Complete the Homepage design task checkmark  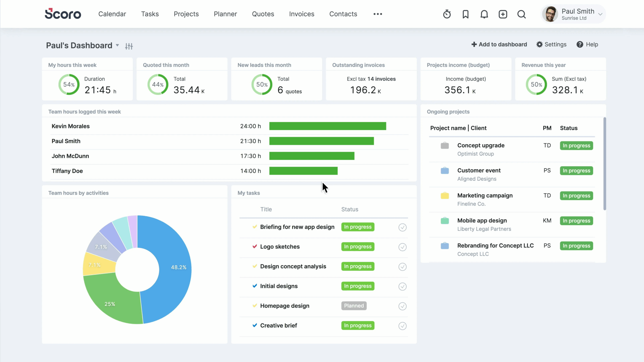coord(402,306)
